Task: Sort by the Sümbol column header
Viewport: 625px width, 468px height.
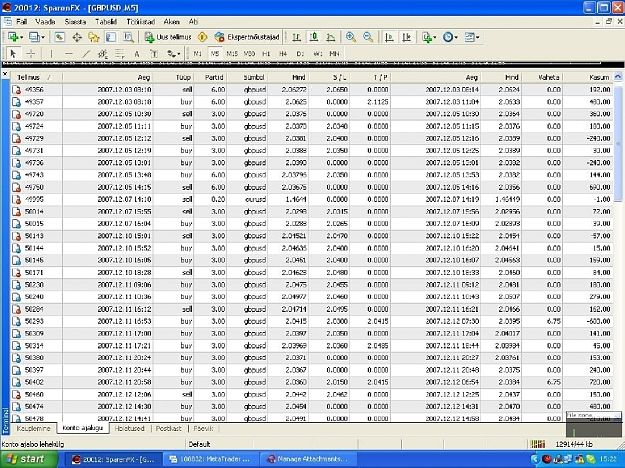Action: (x=248, y=77)
